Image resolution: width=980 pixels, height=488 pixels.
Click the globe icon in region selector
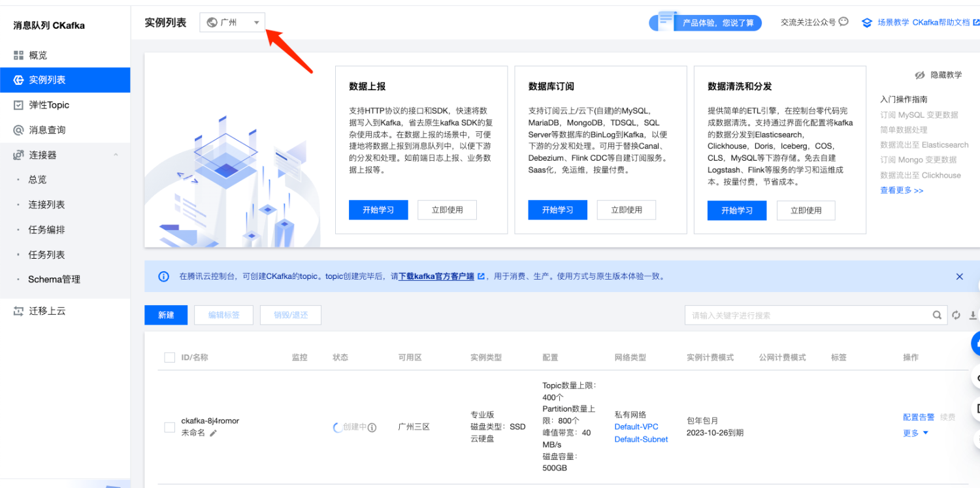click(212, 22)
